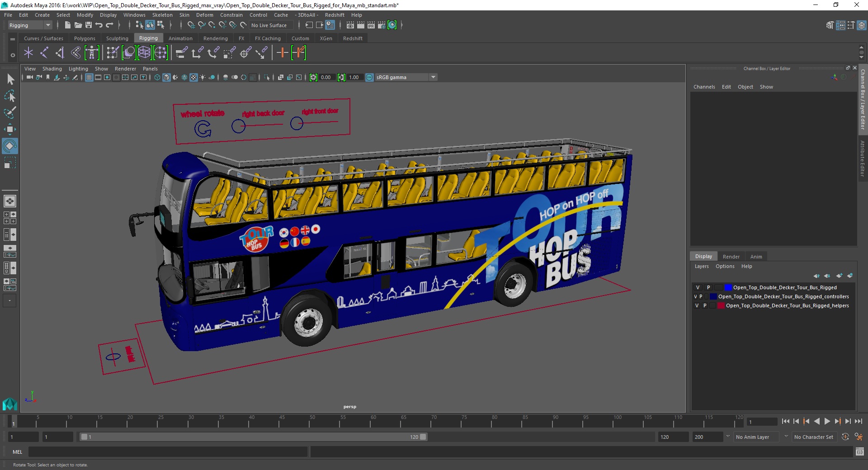Click the playback end time field 120
The height and width of the screenshot is (470, 868).
[x=673, y=437]
